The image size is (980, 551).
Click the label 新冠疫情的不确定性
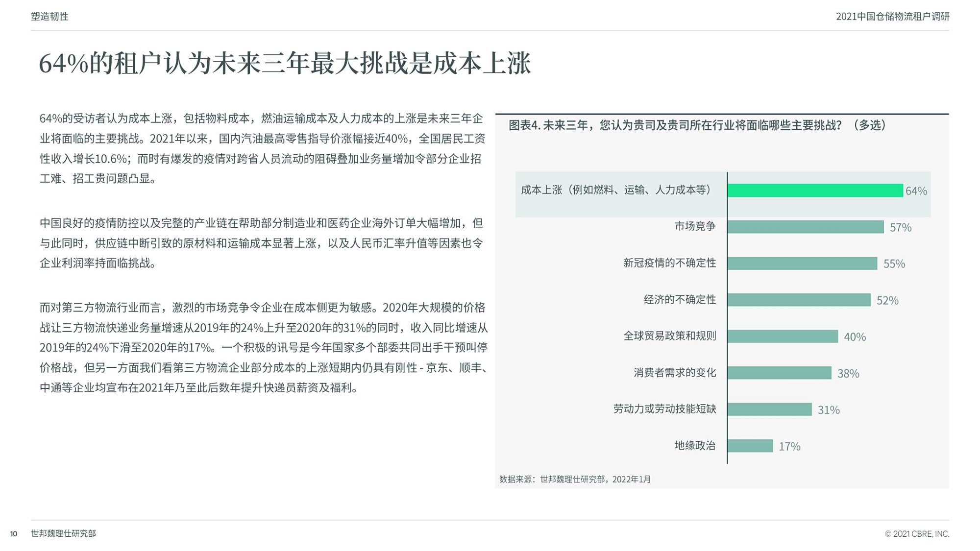(669, 263)
